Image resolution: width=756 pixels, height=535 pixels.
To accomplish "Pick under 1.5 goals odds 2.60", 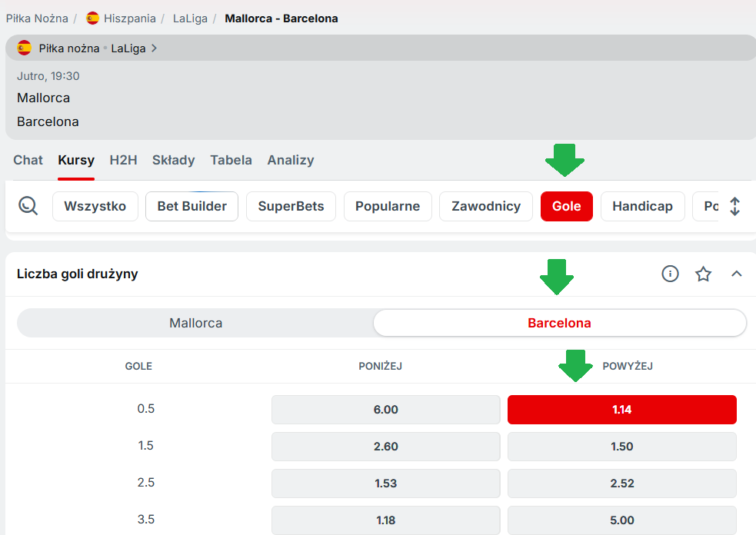I will (x=385, y=447).
